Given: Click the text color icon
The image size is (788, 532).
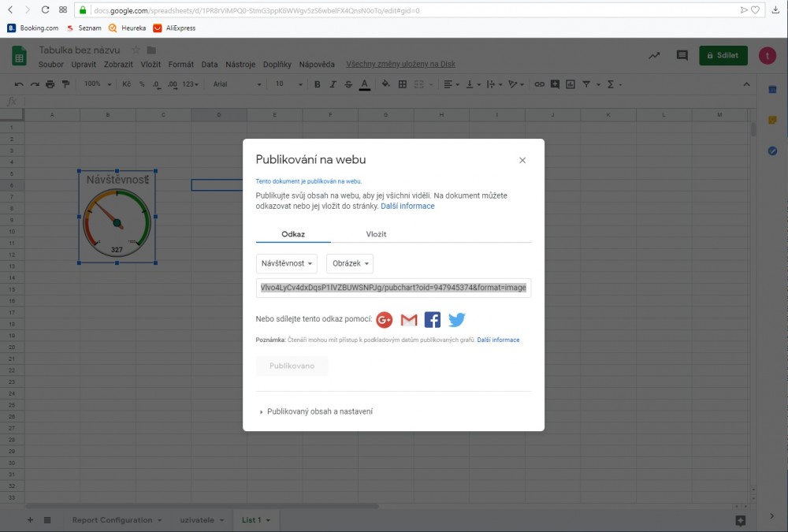Looking at the screenshot, I should pos(364,84).
